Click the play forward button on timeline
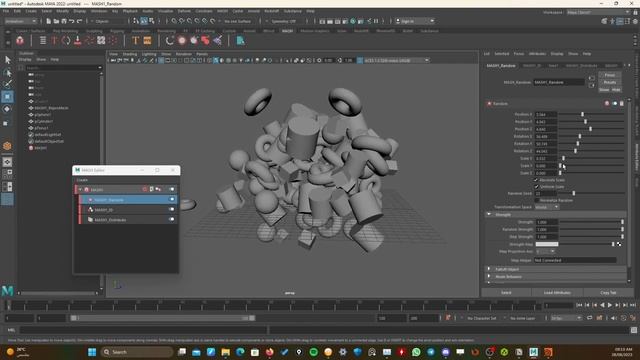Viewport: 640px width, 360px height. [x=610, y=305]
